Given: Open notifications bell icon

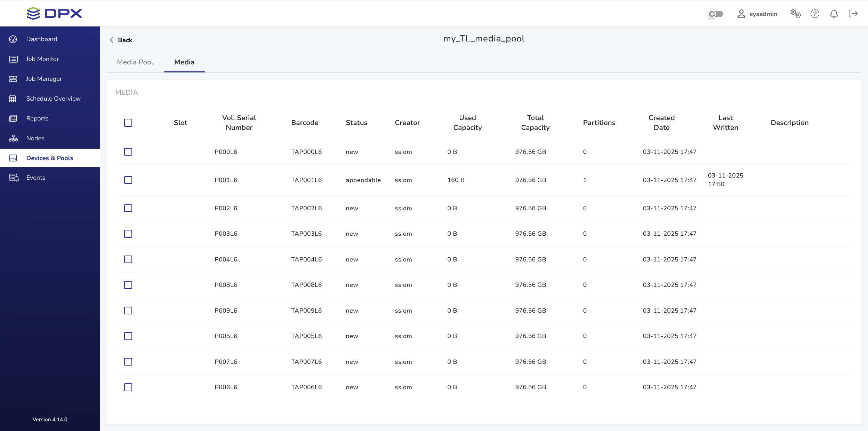Looking at the screenshot, I should coord(834,14).
